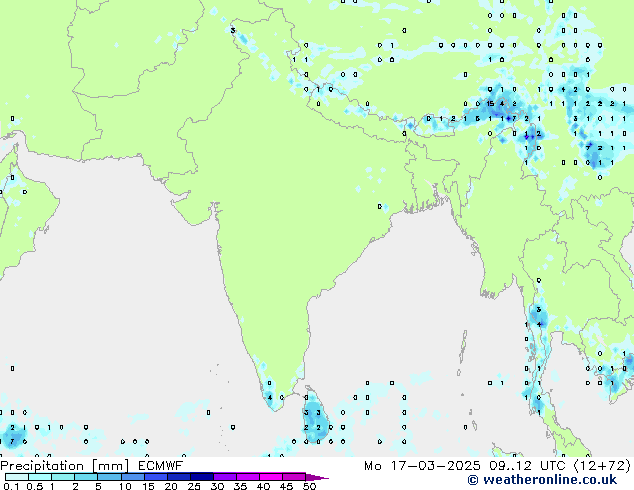Image resolution: width=634 pixels, height=490 pixels.
Task: Click the weatheronline.co.uk copyright link
Action: click(x=542, y=480)
